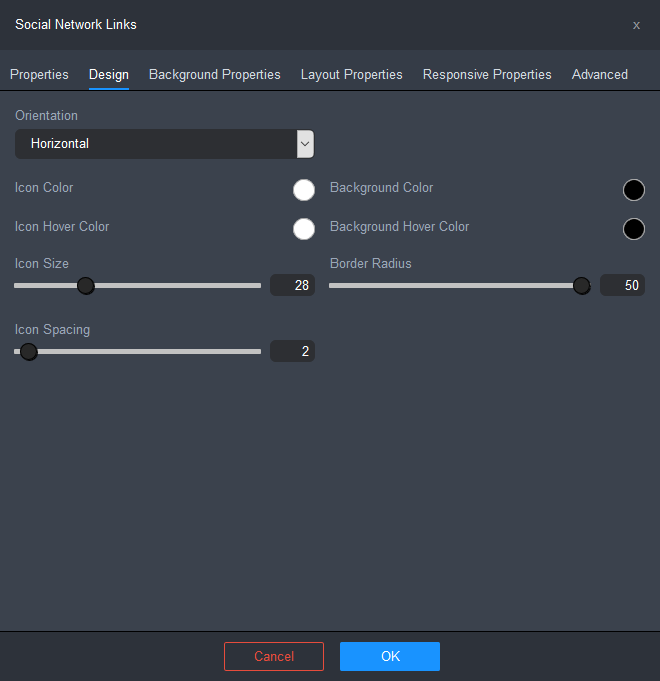Open the Advanced tab
The image size is (660, 681).
599,75
